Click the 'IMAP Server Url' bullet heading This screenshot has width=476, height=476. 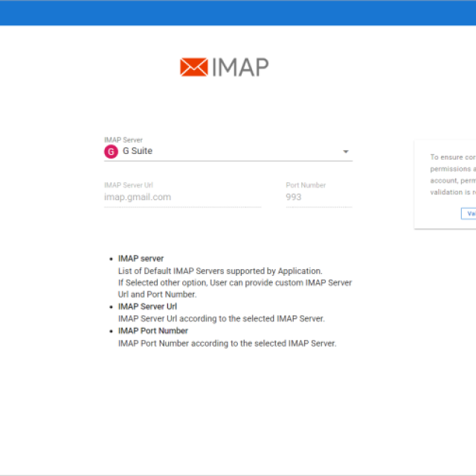(147, 306)
